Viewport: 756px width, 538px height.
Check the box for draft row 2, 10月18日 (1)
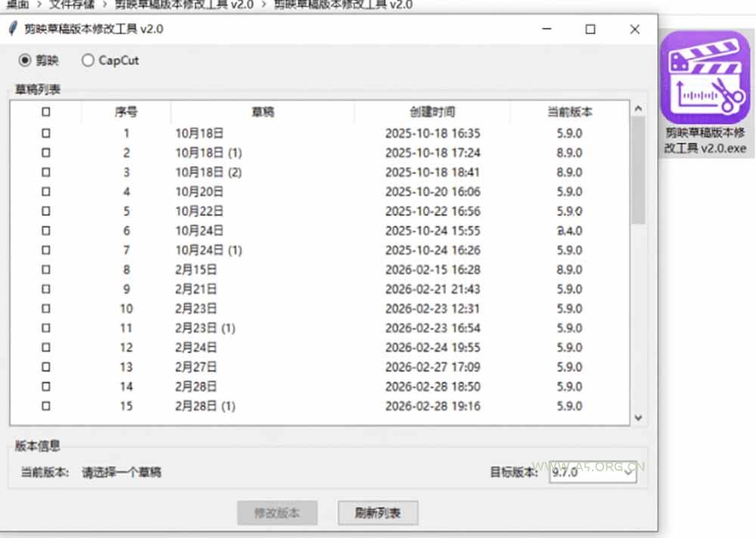[x=46, y=153]
